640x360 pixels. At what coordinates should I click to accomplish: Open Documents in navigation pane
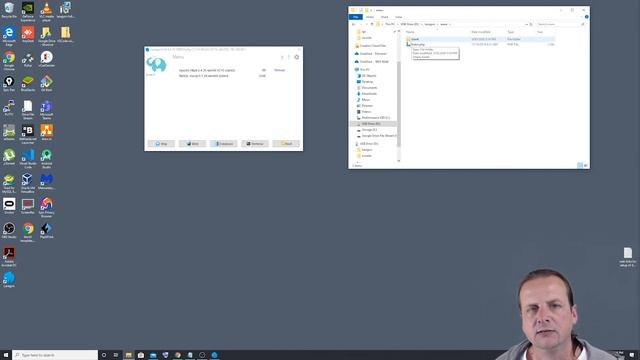tap(369, 88)
